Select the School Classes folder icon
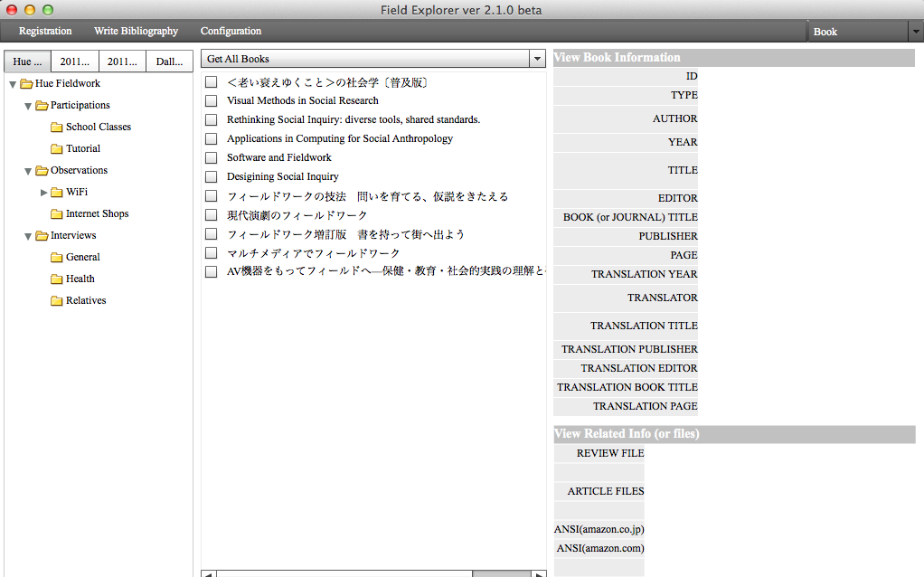Image resolution: width=924 pixels, height=577 pixels. pyautogui.click(x=57, y=128)
